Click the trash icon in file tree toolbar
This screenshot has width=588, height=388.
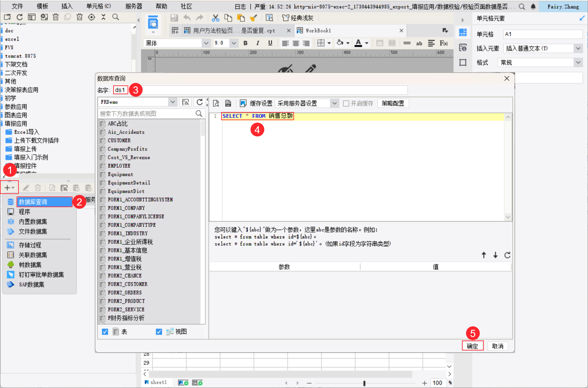point(56,17)
